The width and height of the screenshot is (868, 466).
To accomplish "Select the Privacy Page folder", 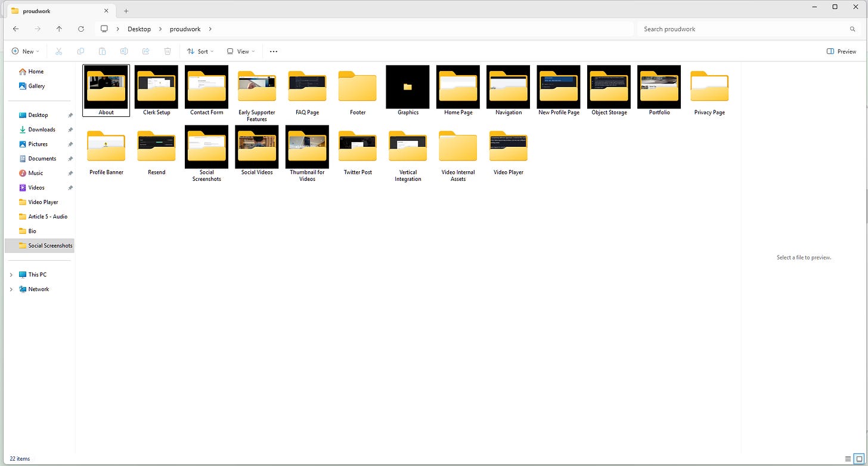I will click(x=709, y=90).
